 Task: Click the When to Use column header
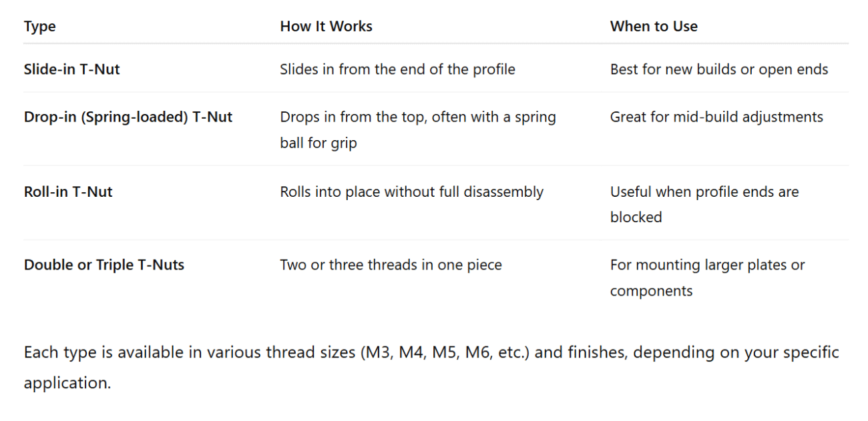[654, 27]
